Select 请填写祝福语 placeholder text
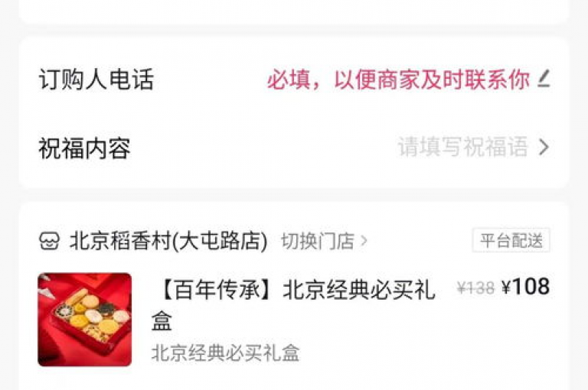588x390 pixels. click(462, 147)
